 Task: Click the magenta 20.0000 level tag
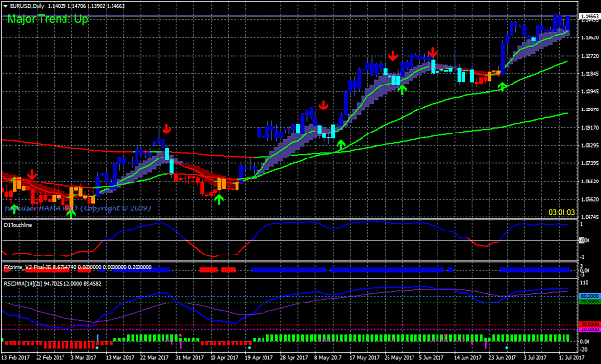(589, 329)
